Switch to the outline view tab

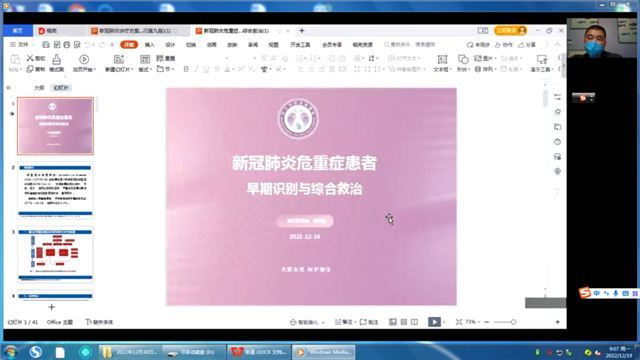[x=39, y=88]
